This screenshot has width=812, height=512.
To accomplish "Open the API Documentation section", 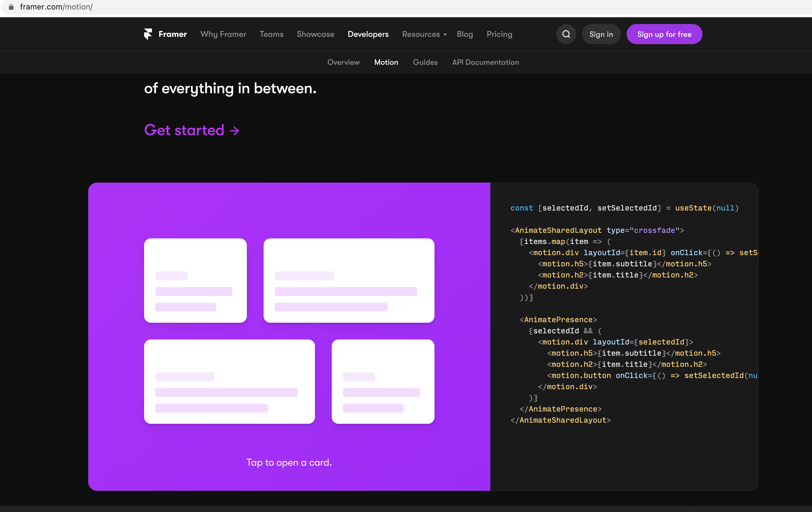I will pyautogui.click(x=486, y=62).
